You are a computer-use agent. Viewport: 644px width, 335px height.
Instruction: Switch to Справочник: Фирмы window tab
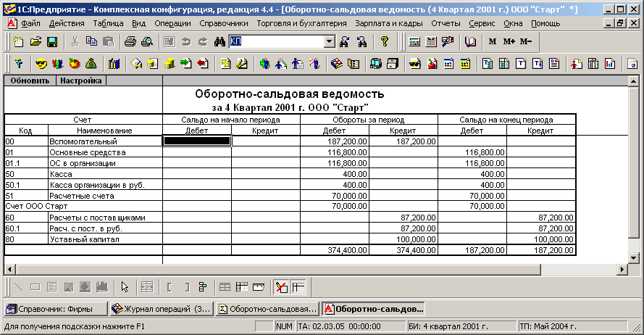pyautogui.click(x=56, y=309)
